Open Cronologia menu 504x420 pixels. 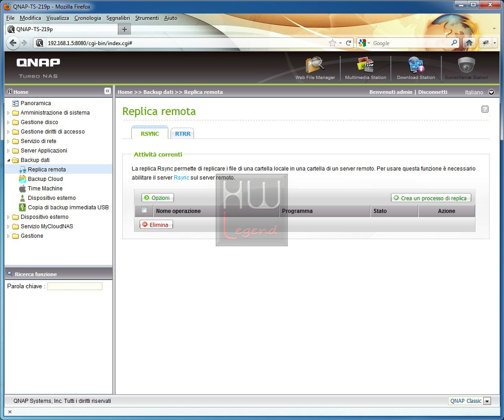pos(88,18)
